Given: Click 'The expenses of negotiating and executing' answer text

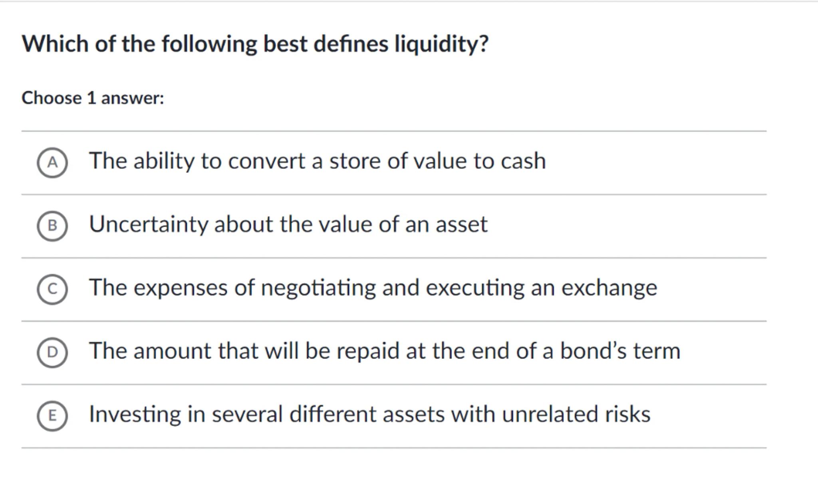Looking at the screenshot, I should 373,288.
